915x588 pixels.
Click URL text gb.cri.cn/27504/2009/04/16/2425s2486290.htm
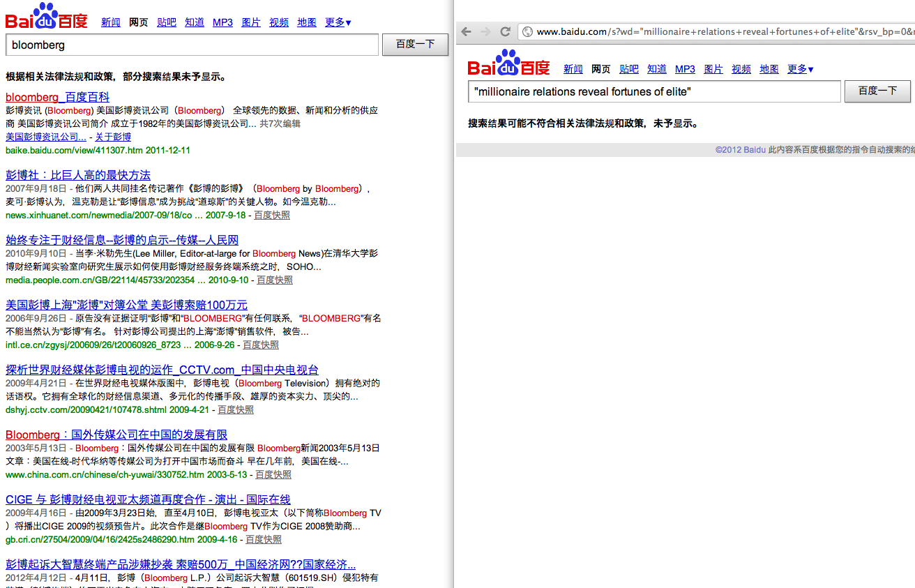point(100,539)
